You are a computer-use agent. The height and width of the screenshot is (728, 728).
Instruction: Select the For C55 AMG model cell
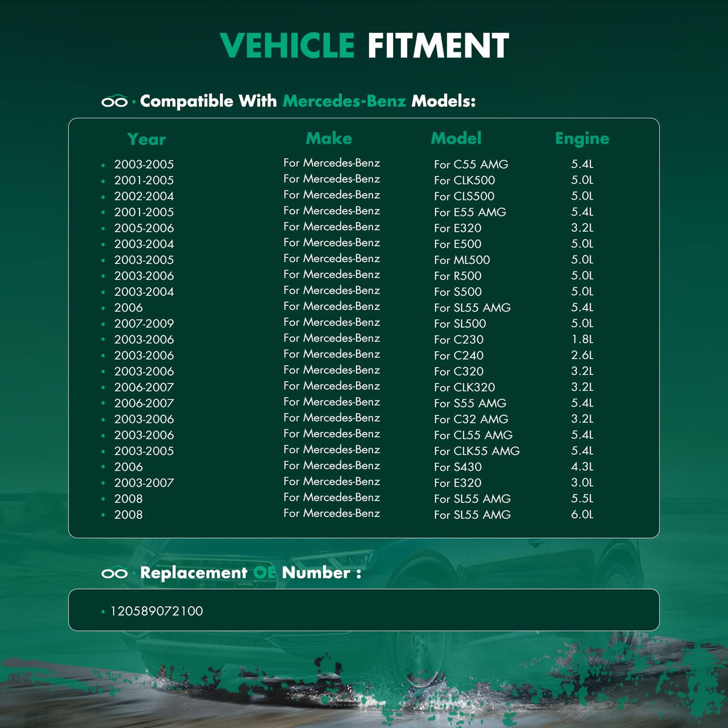(471, 164)
